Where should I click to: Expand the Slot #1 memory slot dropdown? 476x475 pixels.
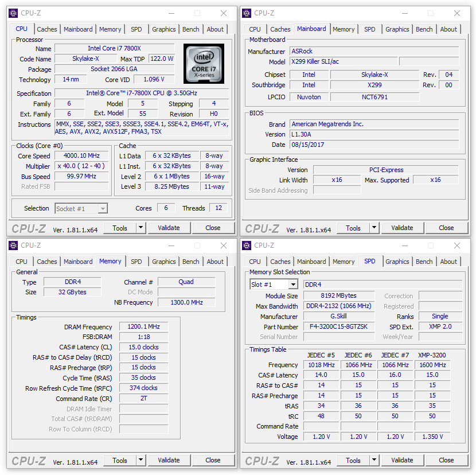[293, 285]
